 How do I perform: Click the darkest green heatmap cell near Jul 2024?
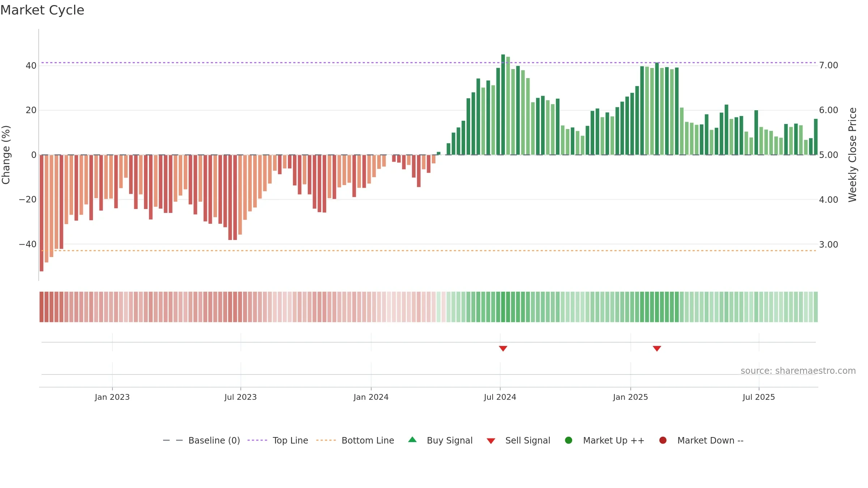(x=503, y=307)
